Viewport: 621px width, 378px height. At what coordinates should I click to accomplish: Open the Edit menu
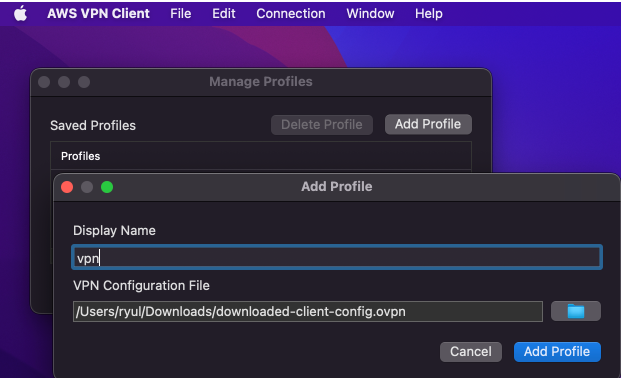[x=224, y=13]
